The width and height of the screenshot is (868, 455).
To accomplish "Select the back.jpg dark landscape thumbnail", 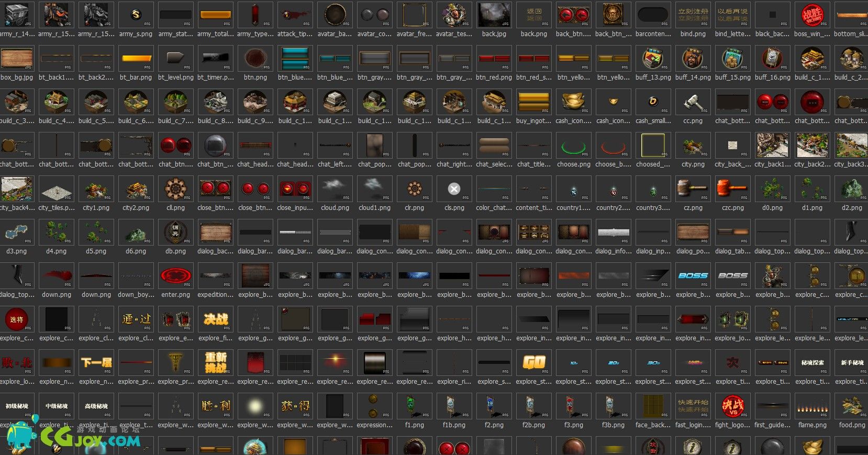I will (494, 15).
